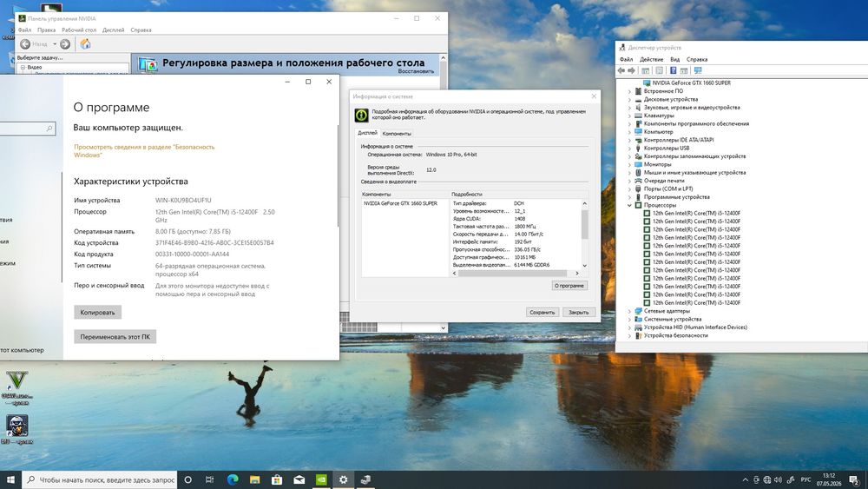Expand the Устройства безопасности node

(x=629, y=335)
